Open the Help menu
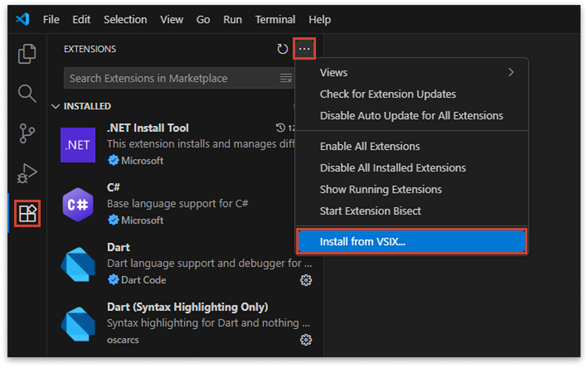588x368 pixels. coord(319,19)
